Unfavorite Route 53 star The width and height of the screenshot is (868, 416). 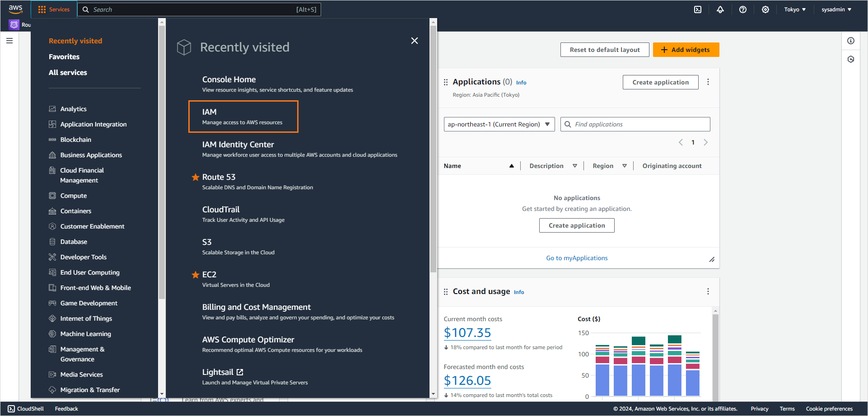196,177
